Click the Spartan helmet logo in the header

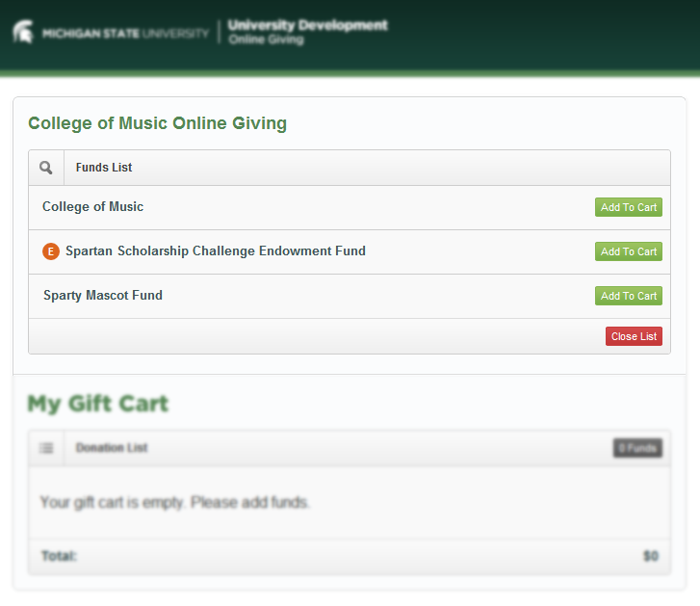click(23, 32)
